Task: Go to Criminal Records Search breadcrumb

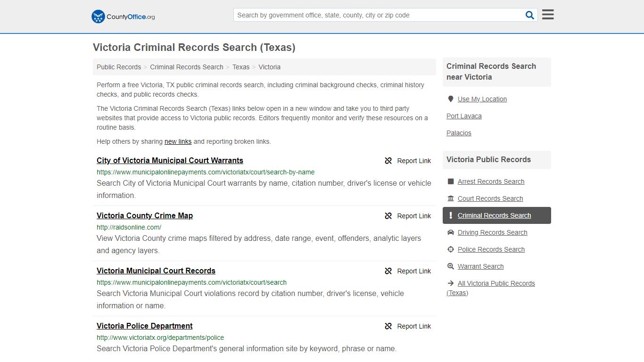Action: (x=187, y=67)
